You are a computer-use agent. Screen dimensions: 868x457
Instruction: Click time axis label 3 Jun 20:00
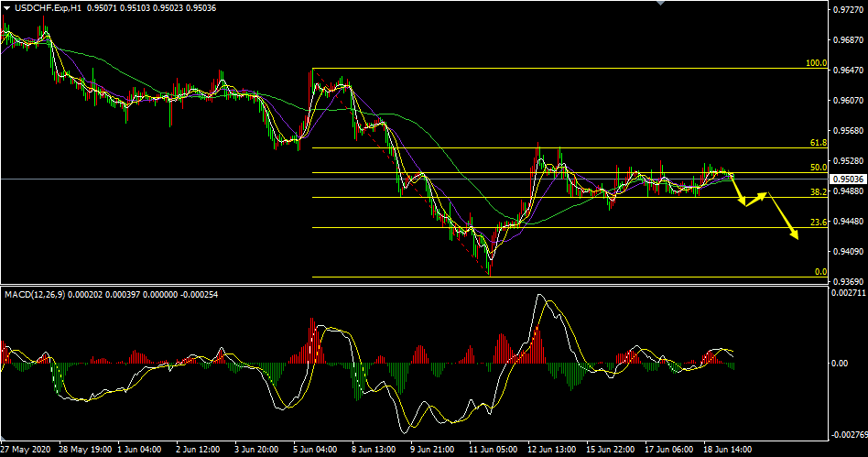tap(256, 449)
